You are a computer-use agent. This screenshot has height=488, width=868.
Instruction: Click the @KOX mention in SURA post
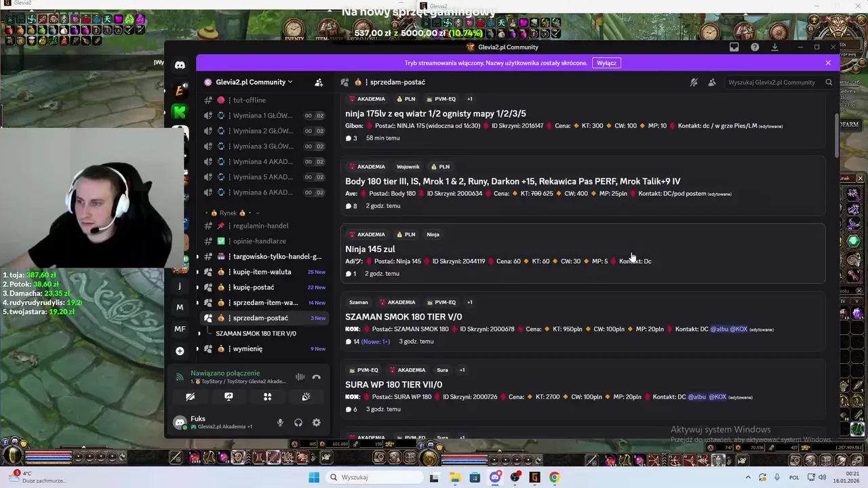(x=717, y=397)
